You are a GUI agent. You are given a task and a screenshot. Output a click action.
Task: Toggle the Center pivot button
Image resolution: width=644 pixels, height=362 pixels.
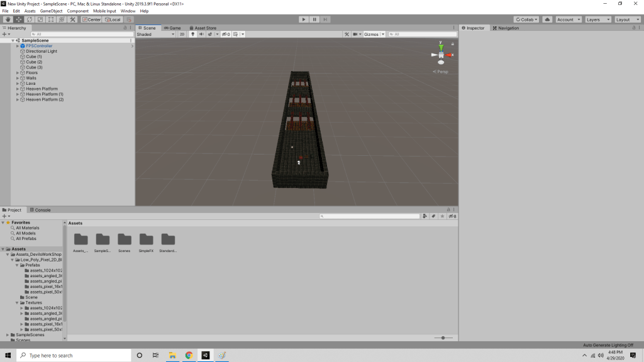91,19
